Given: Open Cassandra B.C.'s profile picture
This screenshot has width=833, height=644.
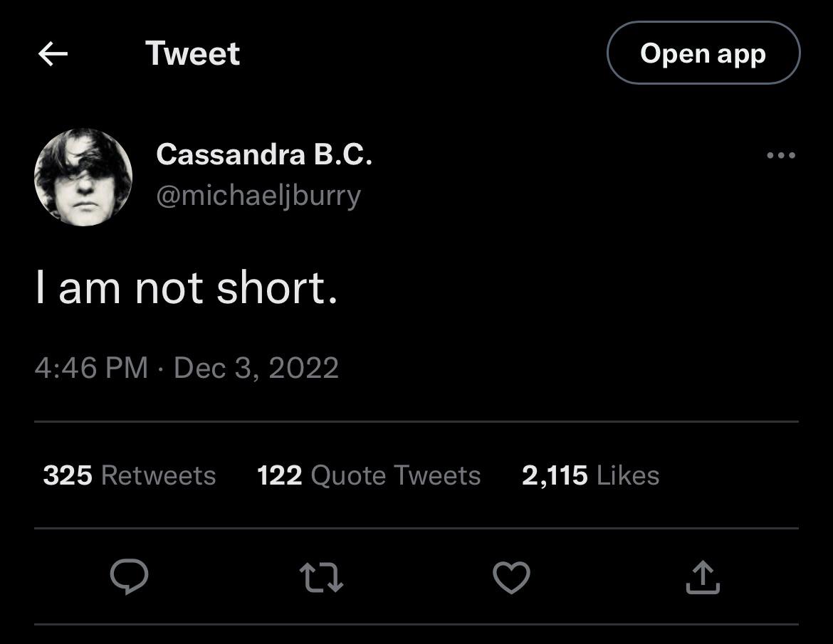Looking at the screenshot, I should pos(83,177).
